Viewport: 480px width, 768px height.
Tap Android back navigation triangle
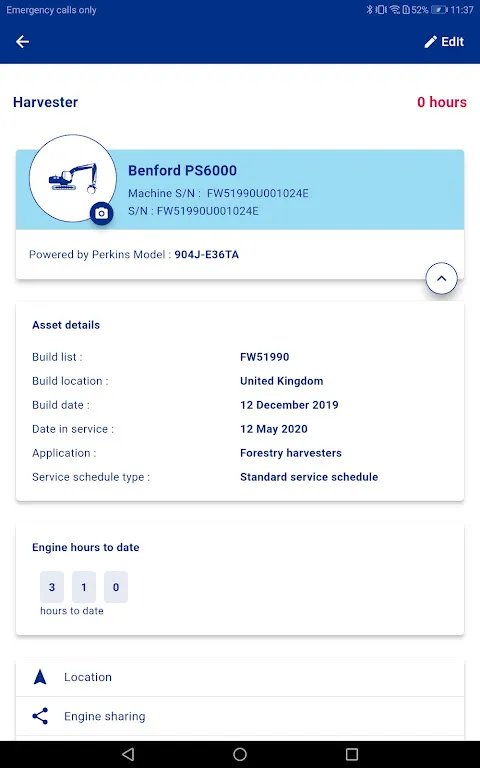pyautogui.click(x=128, y=754)
